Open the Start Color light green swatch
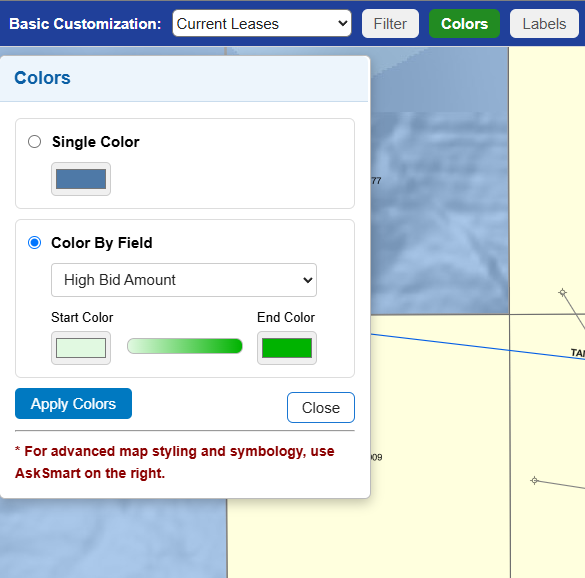 81,348
